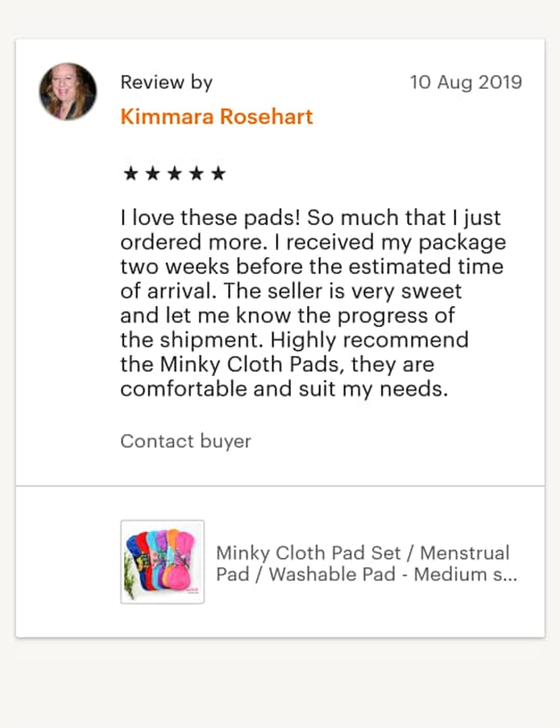The image size is (560, 728).
Task: Click the fourth rating star
Action: tap(196, 174)
